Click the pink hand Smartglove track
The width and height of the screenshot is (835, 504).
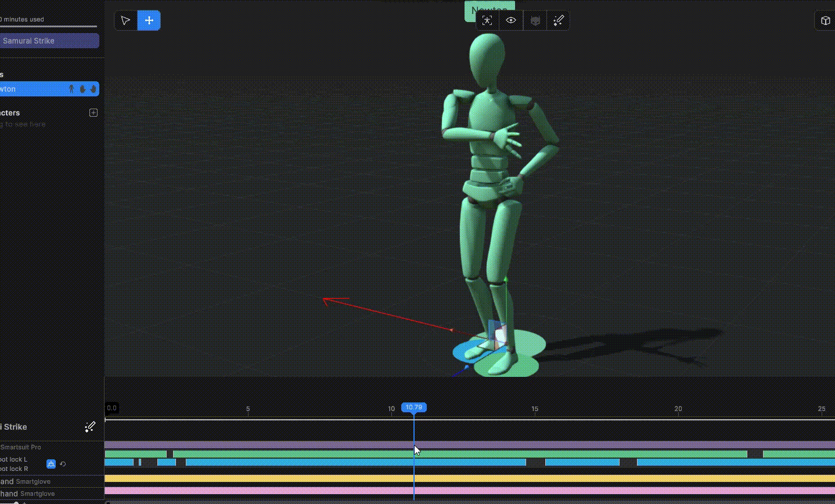click(470, 491)
